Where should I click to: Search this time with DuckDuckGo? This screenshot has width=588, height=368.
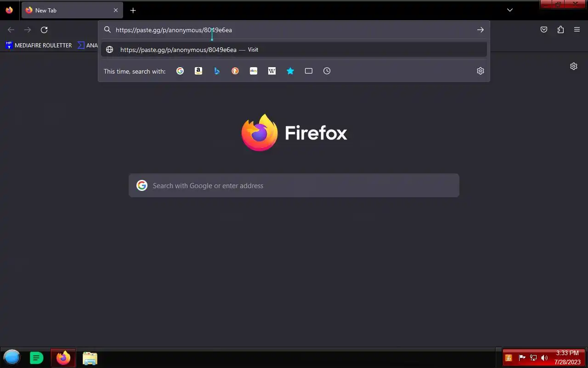click(235, 71)
